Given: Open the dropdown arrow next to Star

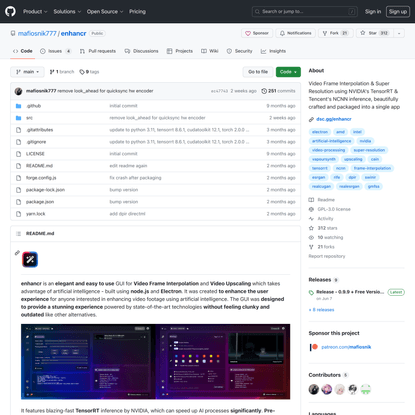Looking at the screenshot, I should pos(399,33).
